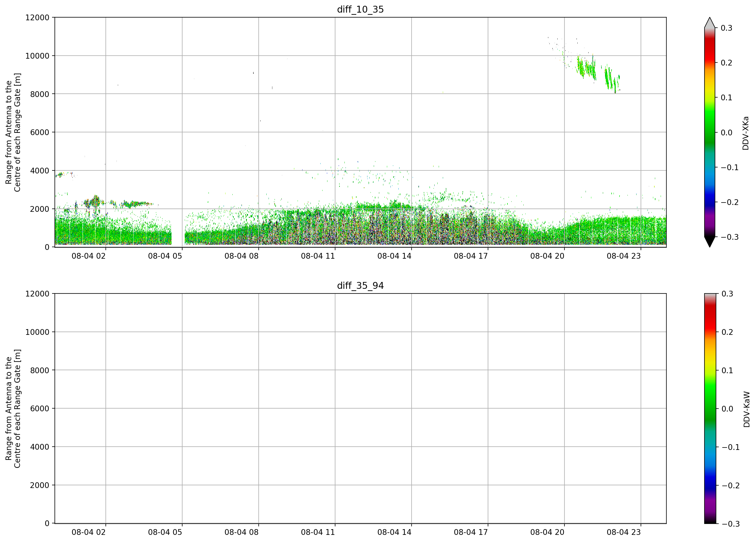Click the 4000 y-tick in diff_35_94 plot

[40, 447]
